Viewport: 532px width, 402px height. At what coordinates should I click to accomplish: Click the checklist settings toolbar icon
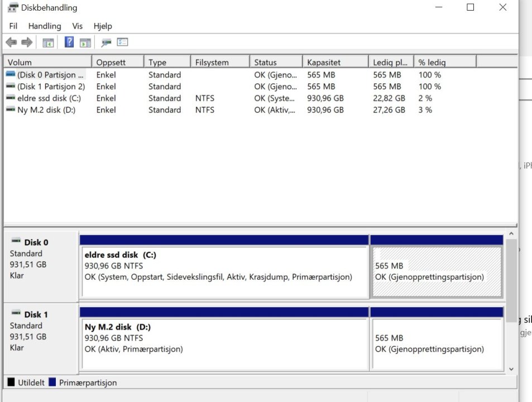[x=122, y=42]
